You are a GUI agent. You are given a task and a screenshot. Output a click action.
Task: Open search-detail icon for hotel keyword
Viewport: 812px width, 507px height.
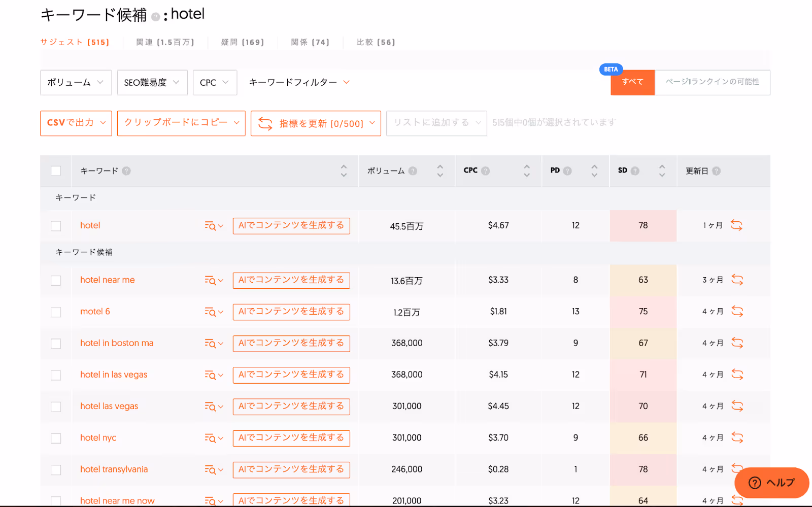click(214, 226)
